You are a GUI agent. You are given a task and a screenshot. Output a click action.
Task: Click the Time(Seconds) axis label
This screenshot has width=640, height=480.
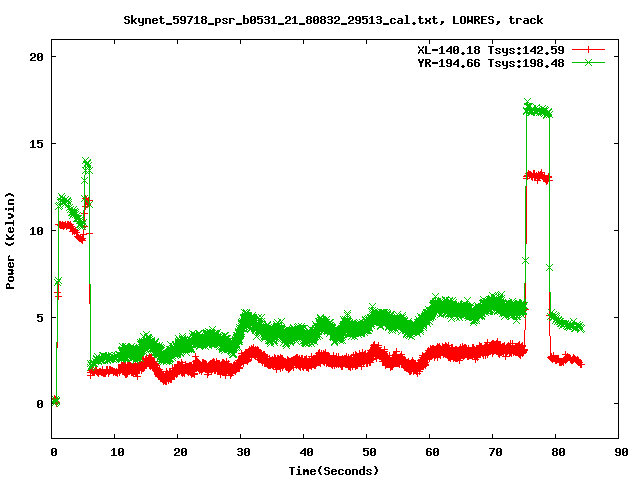pos(334,471)
